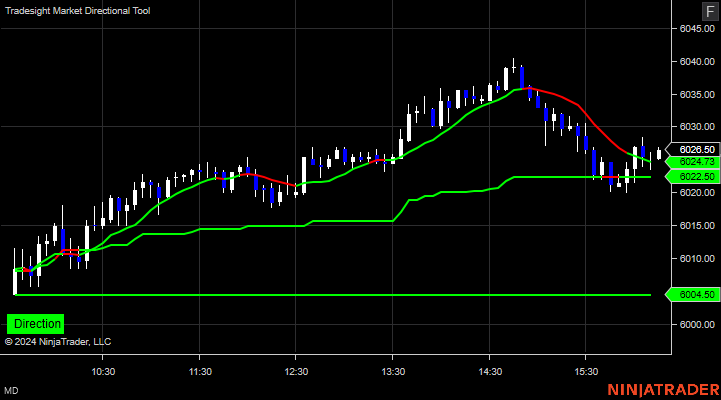Click the 6045.00 price axis label
The width and height of the screenshot is (721, 400).
(x=697, y=29)
